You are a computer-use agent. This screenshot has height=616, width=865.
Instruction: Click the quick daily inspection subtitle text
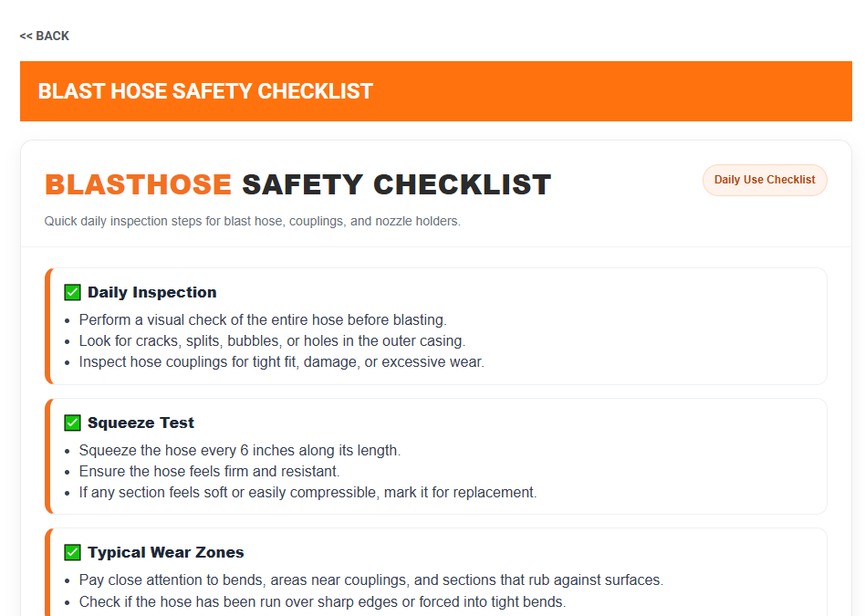(x=252, y=221)
